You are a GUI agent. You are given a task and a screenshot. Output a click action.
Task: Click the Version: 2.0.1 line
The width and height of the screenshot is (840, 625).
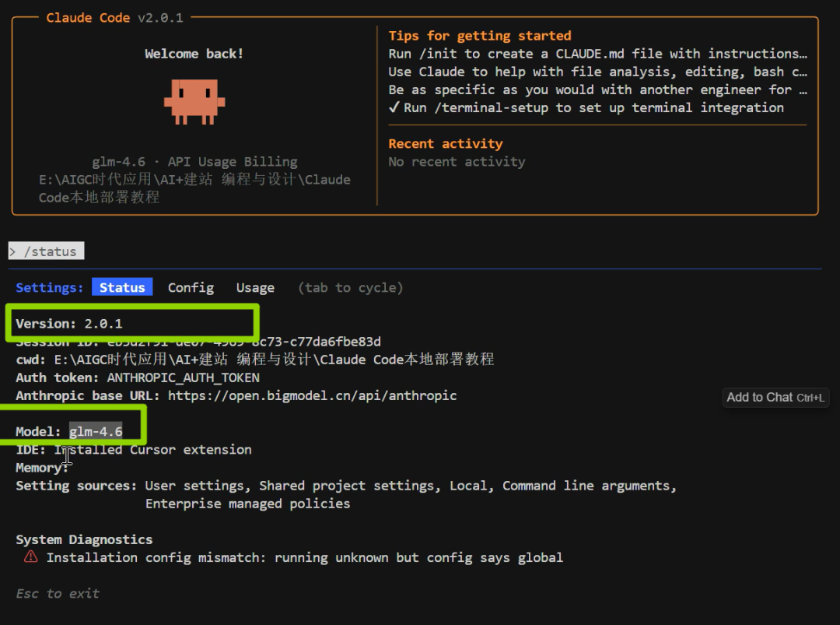pyautogui.click(x=69, y=324)
